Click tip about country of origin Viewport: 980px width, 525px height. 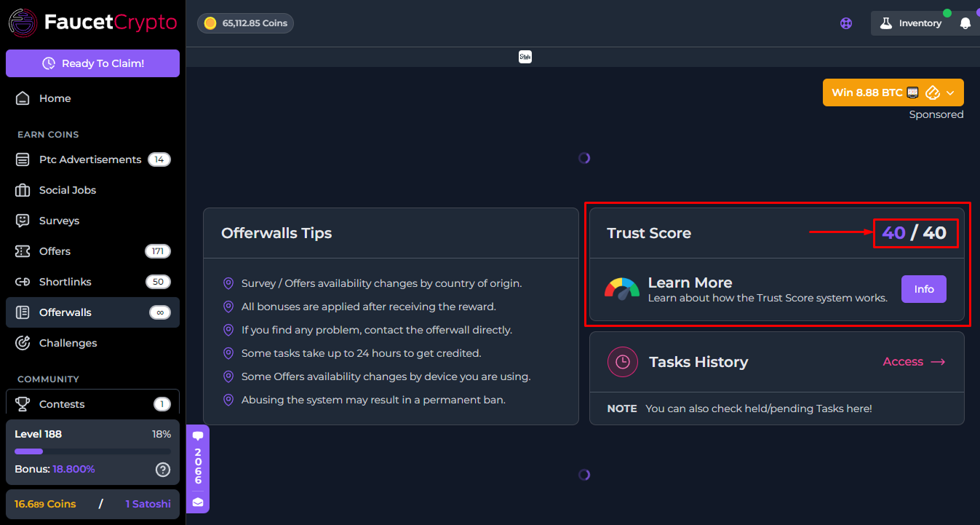tap(381, 283)
